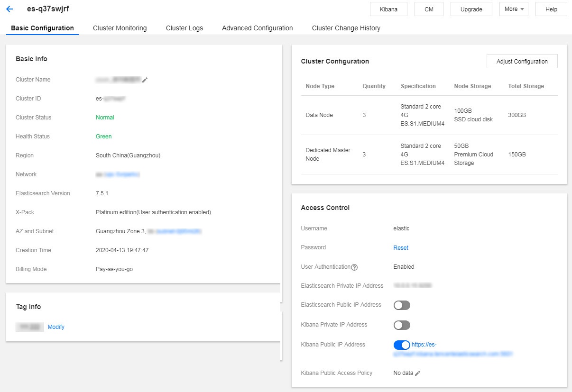Go to Advanced Configuration tab
This screenshot has height=392, width=572.
(x=257, y=28)
